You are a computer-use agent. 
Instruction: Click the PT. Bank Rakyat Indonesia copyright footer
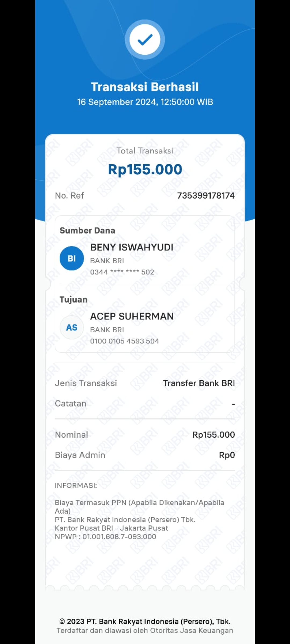click(x=145, y=621)
